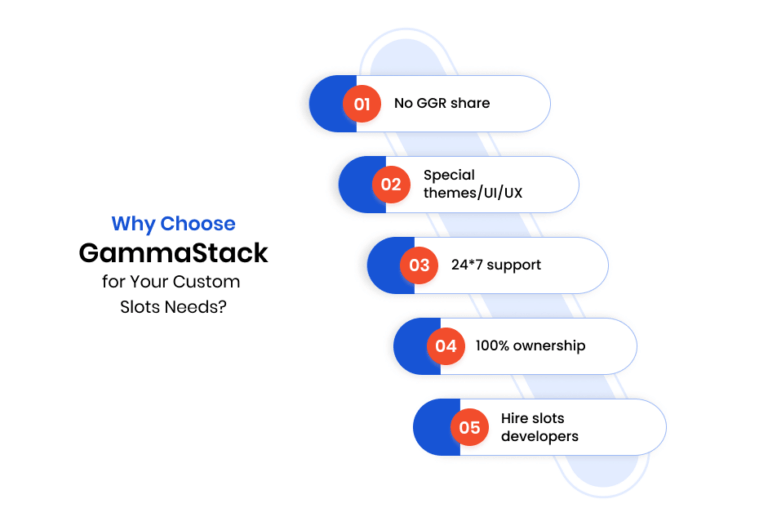Click blue left cap of the Hire slots developers pill
768x526 pixels.
(x=431, y=427)
